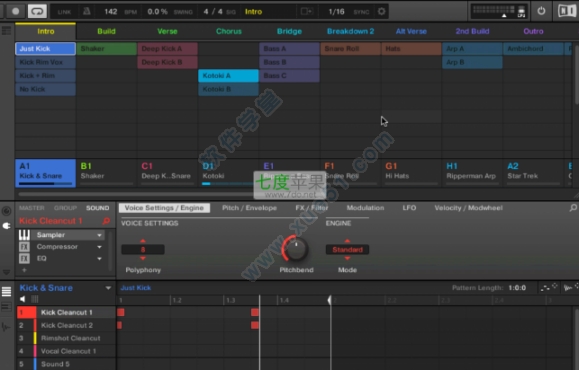The image size is (579, 370).
Task: Click the magnifier next to Kick Cleancut 1
Action: [106, 221]
